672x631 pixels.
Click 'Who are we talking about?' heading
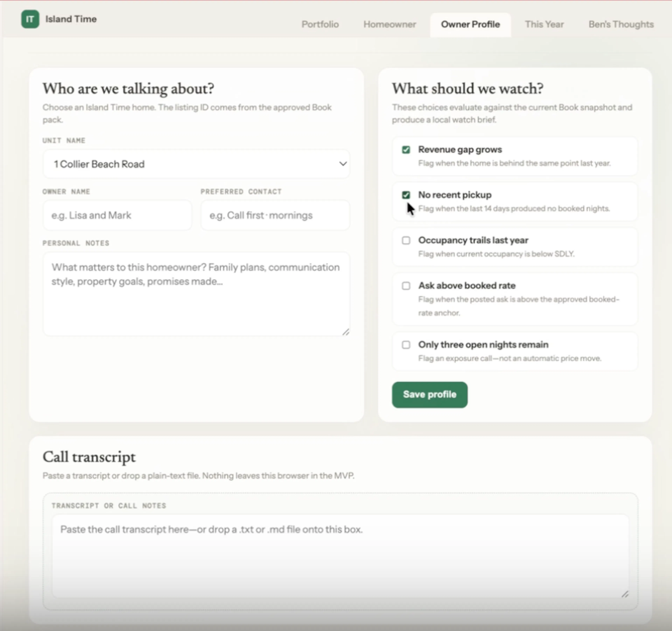(128, 89)
